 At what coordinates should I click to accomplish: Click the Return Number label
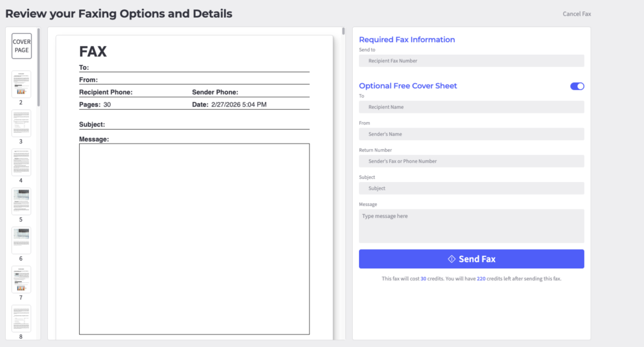pyautogui.click(x=375, y=150)
